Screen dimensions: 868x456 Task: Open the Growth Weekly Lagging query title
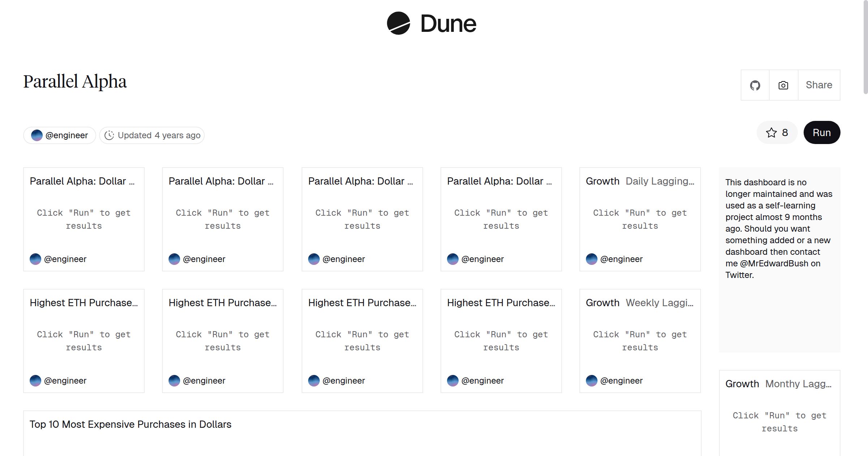[x=639, y=303]
